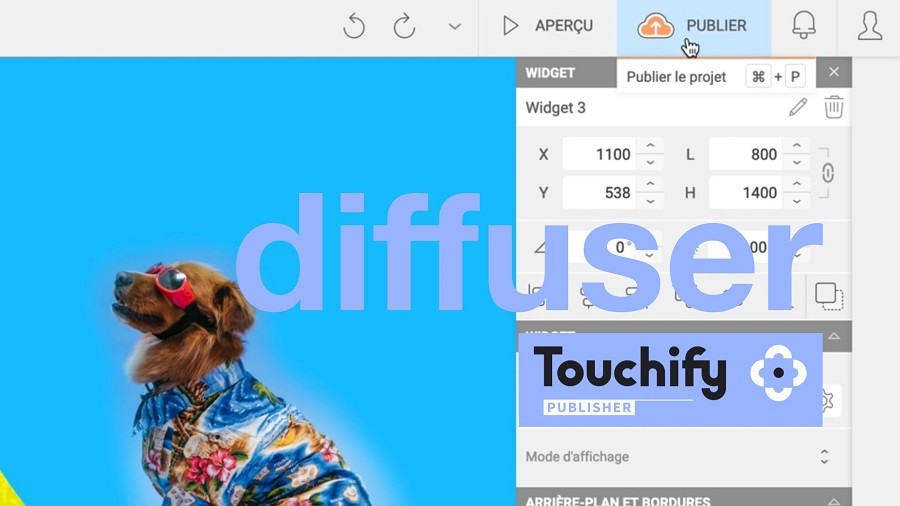Viewport: 900px width, 506px height.
Task: Decrease the H height with the down arrow
Action: coord(797,201)
